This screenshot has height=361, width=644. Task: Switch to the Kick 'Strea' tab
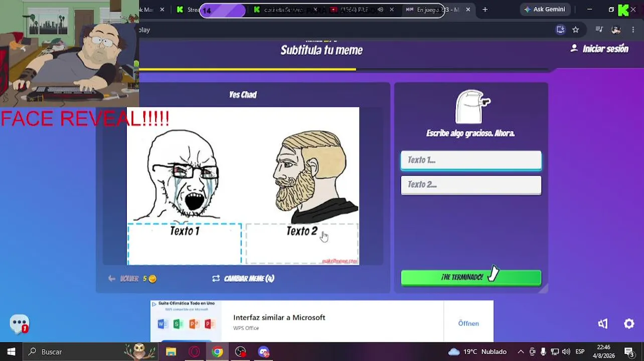click(189, 10)
